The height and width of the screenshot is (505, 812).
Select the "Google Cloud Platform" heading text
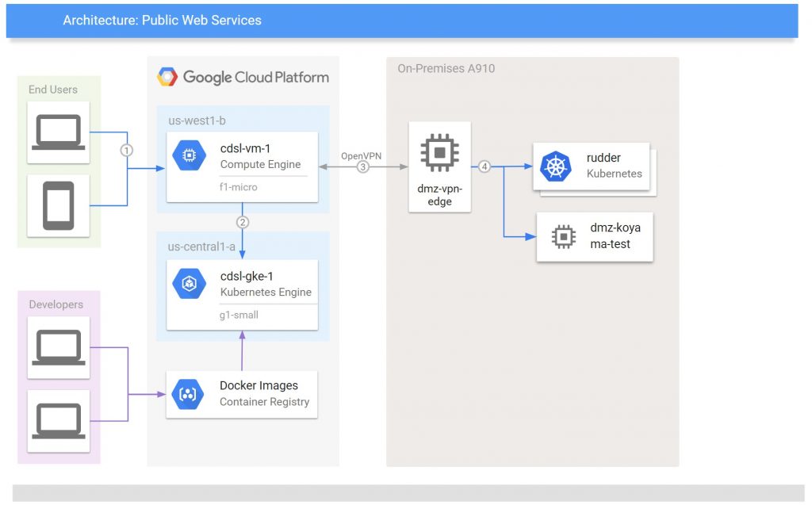pos(256,77)
